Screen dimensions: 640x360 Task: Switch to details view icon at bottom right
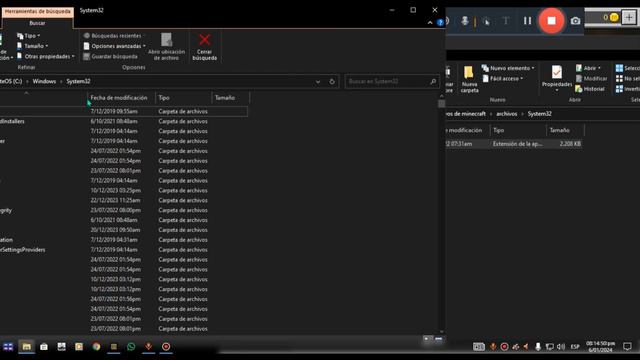(427, 339)
